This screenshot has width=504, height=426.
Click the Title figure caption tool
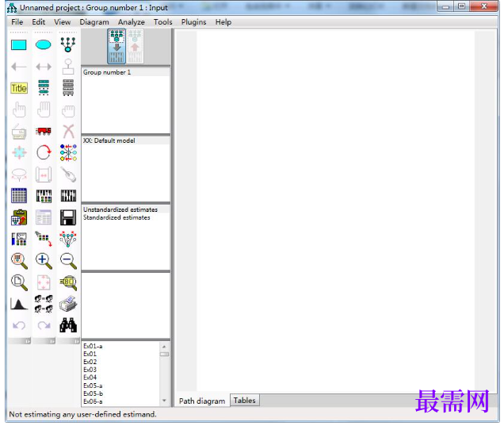click(x=19, y=88)
